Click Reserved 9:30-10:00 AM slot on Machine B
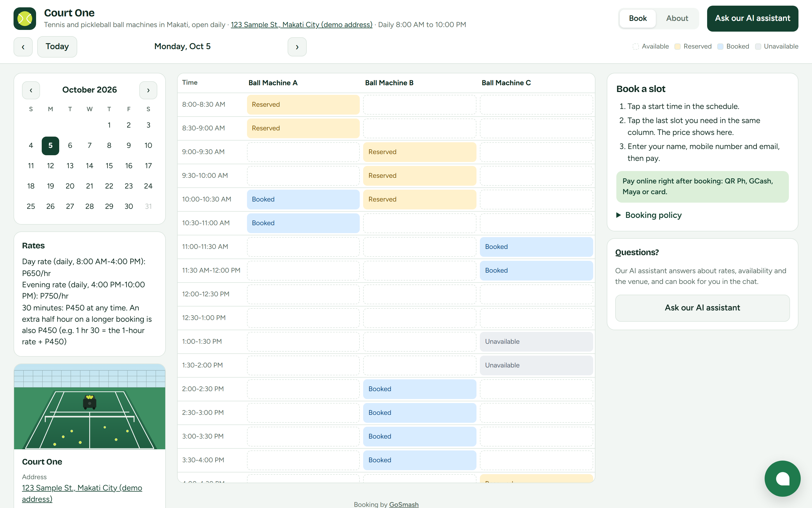The image size is (812, 508). pyautogui.click(x=420, y=175)
